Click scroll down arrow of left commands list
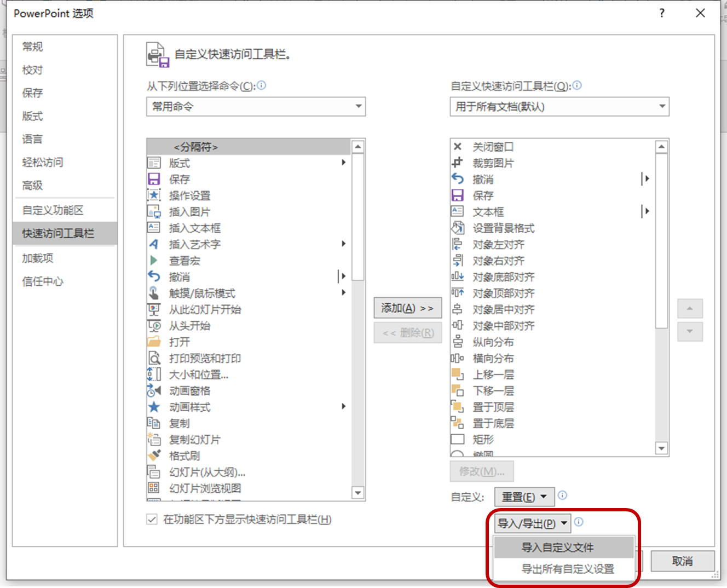The width and height of the screenshot is (727, 588). click(358, 493)
